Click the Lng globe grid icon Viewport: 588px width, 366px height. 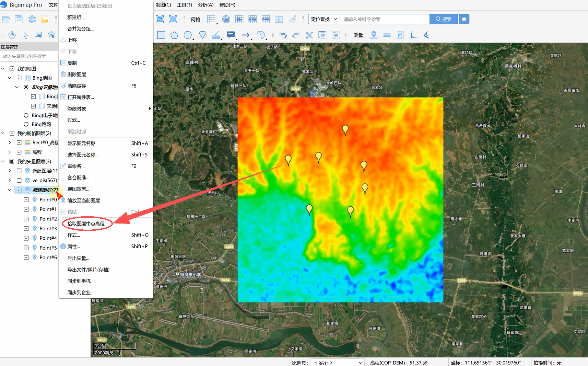pyautogui.click(x=226, y=19)
